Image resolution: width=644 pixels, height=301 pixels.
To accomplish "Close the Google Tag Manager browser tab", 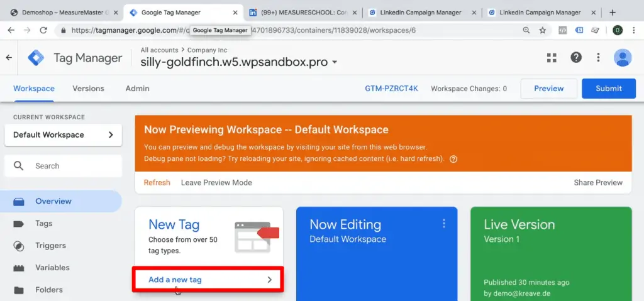I will click(235, 13).
